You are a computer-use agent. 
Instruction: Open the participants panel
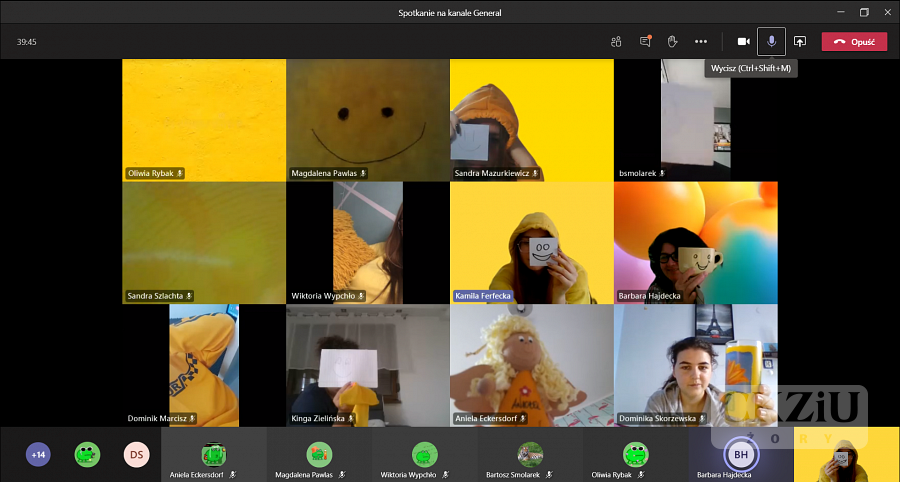[616, 41]
